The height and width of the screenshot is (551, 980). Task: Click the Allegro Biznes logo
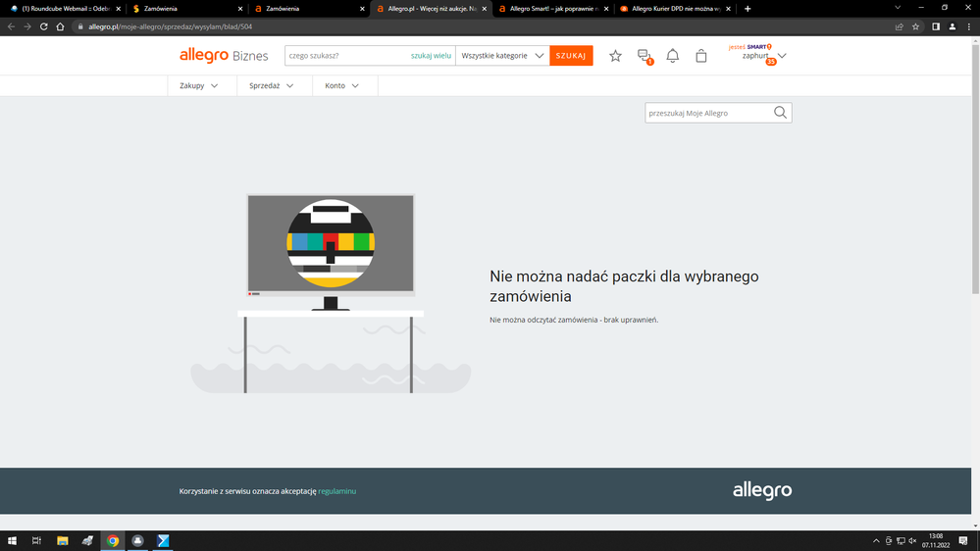pyautogui.click(x=224, y=56)
